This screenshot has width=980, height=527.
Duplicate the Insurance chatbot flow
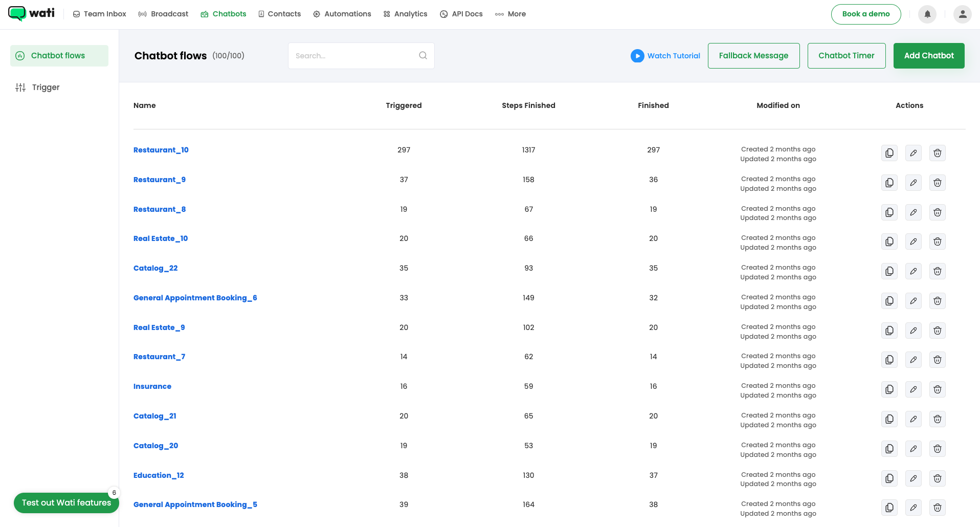889,389
